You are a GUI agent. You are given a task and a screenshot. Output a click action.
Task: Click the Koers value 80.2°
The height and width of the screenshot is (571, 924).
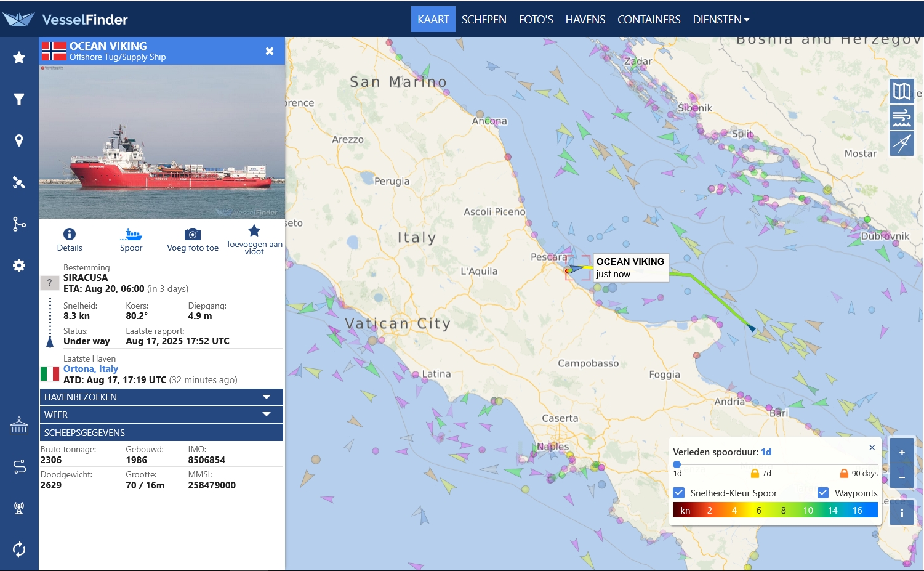tap(137, 316)
